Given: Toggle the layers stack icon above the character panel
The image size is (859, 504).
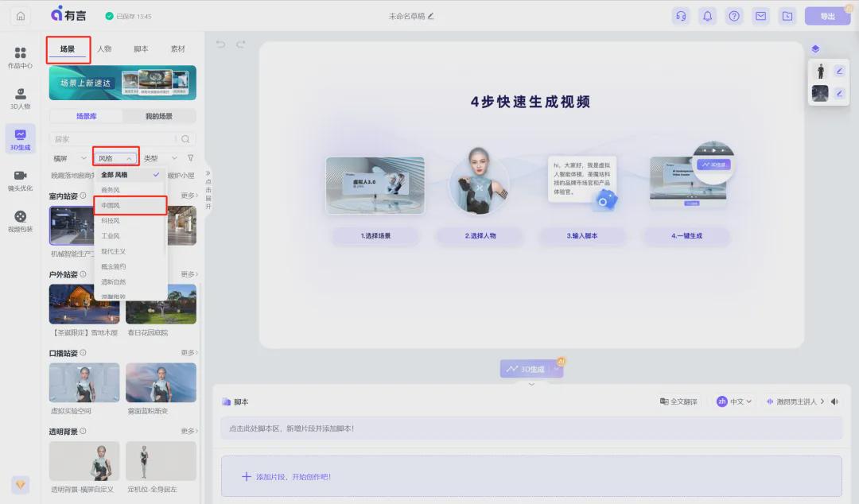Looking at the screenshot, I should point(814,48).
